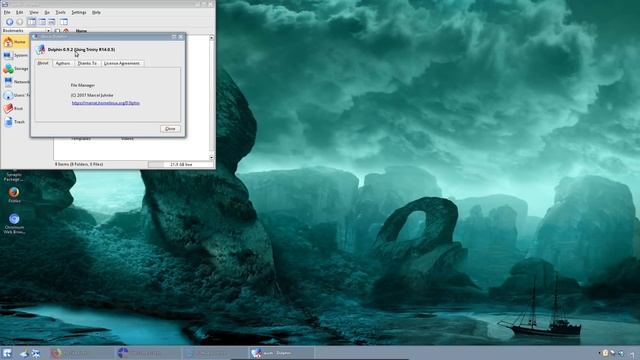This screenshot has width=640, height=360.
Task: Open the homepage link in the About dialog
Action: [106, 103]
